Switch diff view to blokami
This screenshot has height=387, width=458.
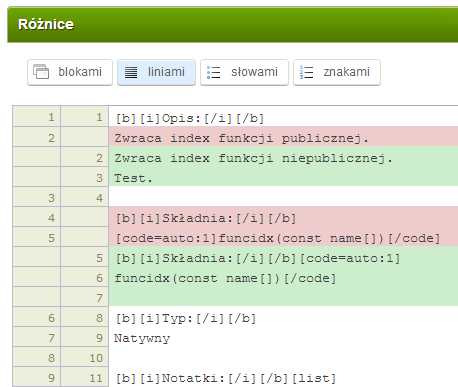pyautogui.click(x=70, y=72)
